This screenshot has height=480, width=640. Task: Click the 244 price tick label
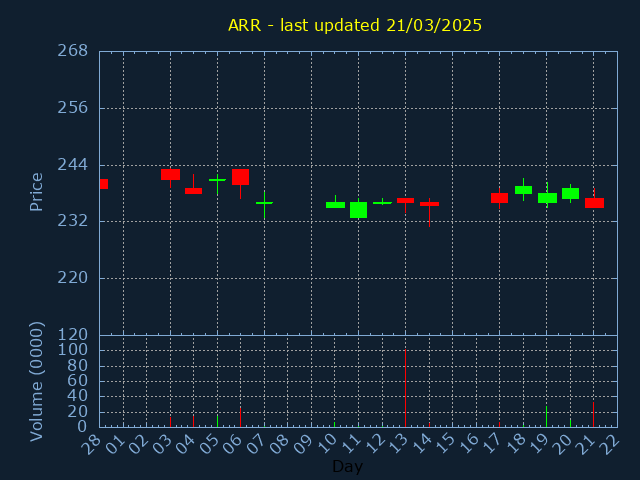tap(73, 164)
